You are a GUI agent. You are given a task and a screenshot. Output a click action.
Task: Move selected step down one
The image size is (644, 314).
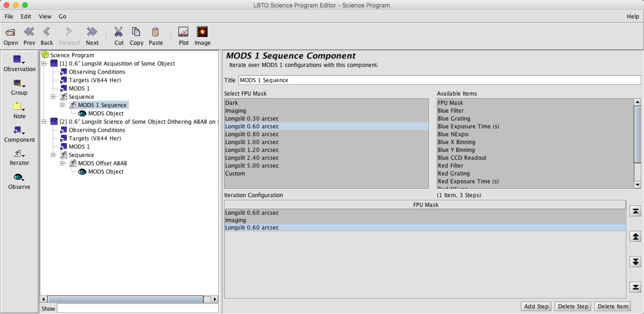tap(636, 262)
